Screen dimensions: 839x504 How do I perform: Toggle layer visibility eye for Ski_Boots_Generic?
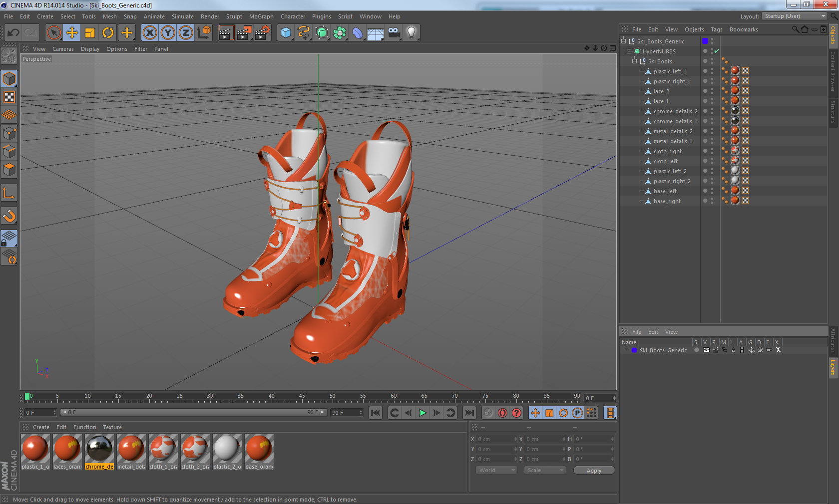(x=706, y=350)
